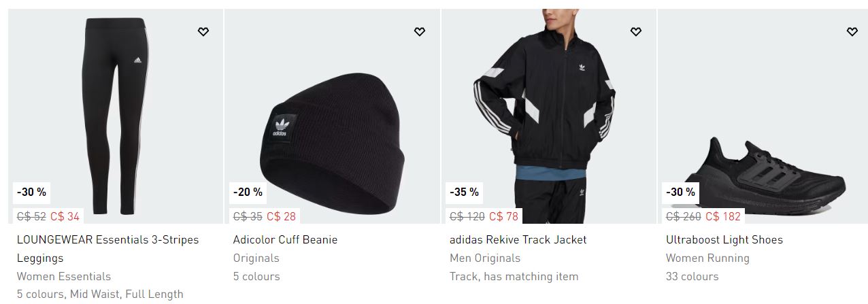868x304 pixels.
Task: Click the C$ 182 shoes sale price
Action: [x=723, y=217]
